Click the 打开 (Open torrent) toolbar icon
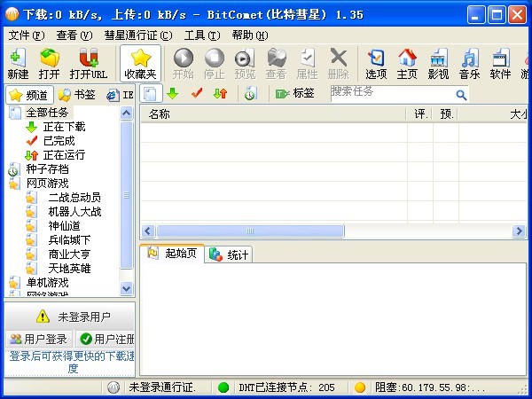This screenshot has height=399, width=532. coord(49,63)
